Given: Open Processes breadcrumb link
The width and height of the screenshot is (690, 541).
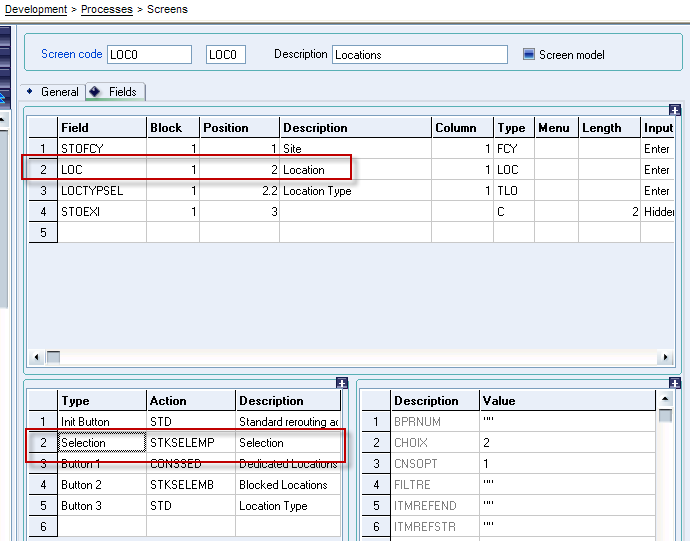Looking at the screenshot, I should click(106, 9).
